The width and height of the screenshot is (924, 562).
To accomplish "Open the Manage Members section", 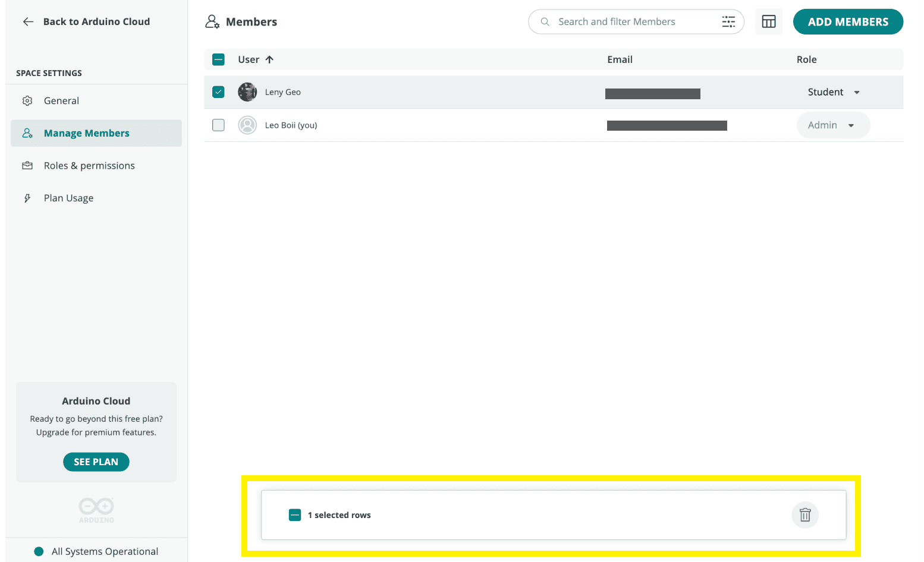I will (87, 134).
